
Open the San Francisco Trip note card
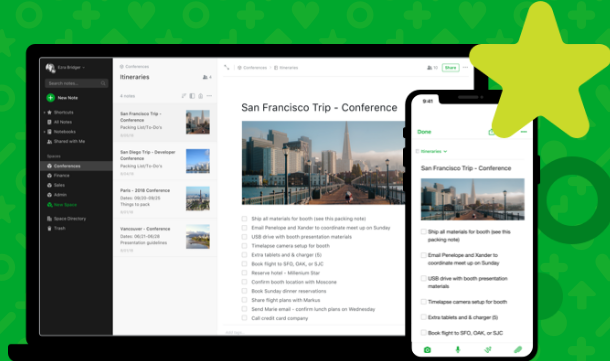[165, 123]
